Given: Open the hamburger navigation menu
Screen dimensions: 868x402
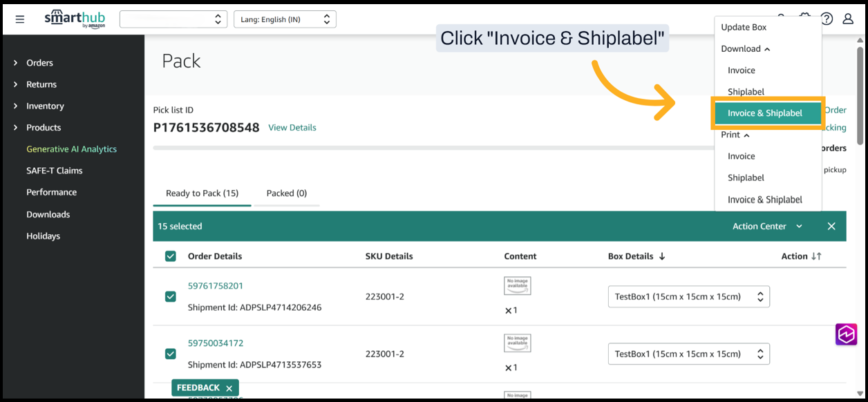Looking at the screenshot, I should (x=19, y=19).
